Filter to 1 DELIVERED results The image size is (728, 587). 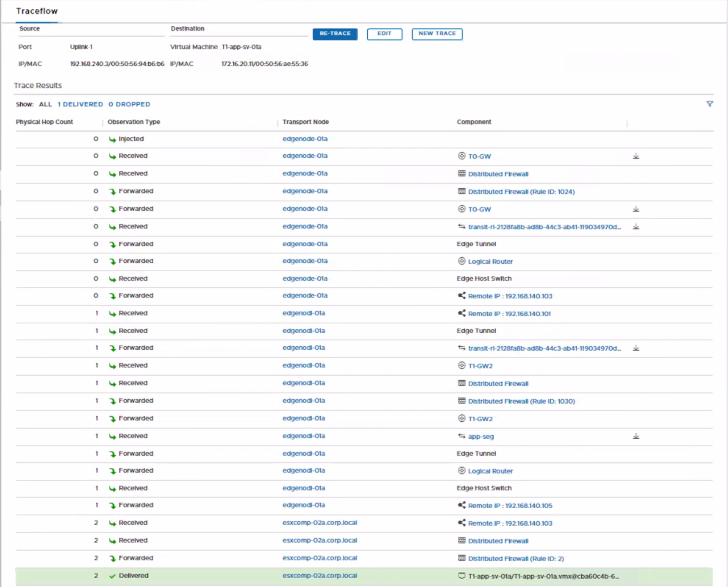coord(80,104)
